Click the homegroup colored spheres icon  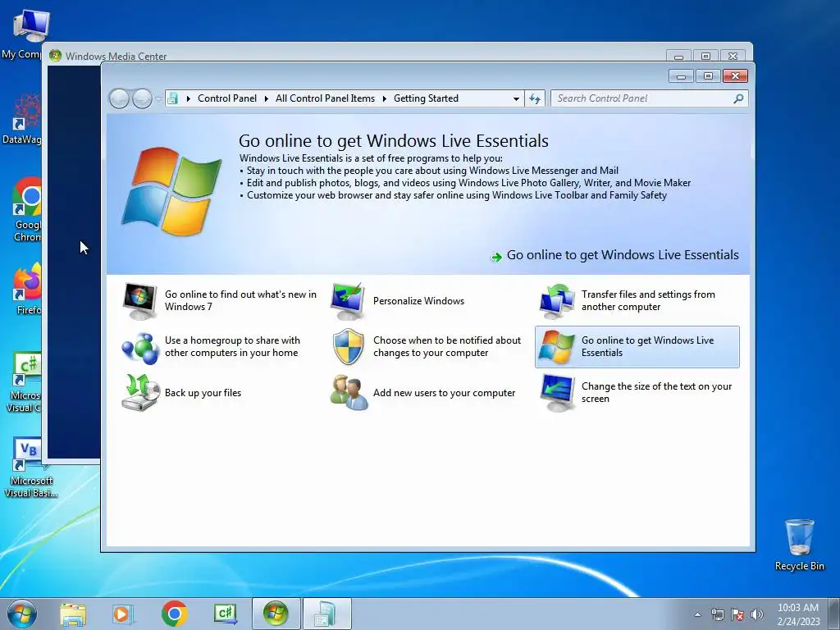[x=139, y=347]
